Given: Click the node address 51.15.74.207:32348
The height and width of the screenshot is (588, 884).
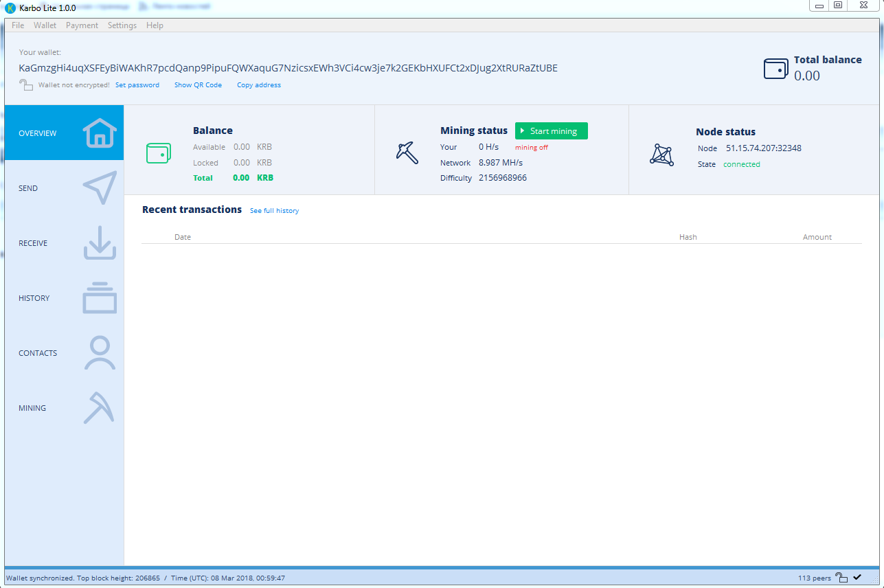Looking at the screenshot, I should (x=764, y=148).
